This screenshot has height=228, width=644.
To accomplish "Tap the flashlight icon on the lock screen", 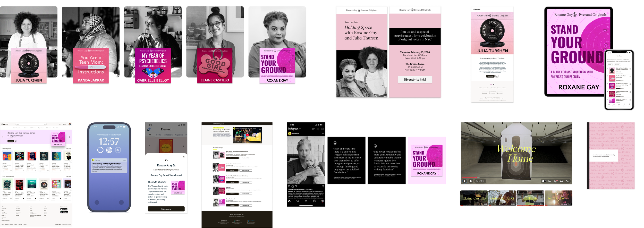I will pos(97,202).
